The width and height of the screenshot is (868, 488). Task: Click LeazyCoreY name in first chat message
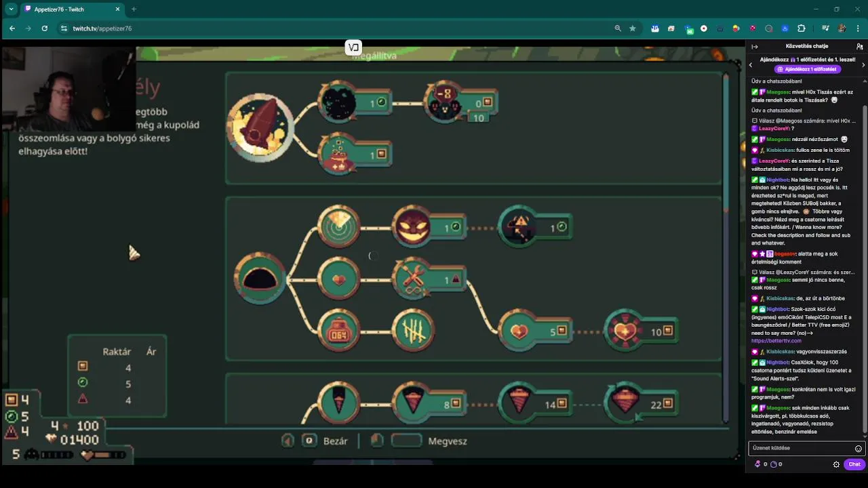(x=774, y=128)
